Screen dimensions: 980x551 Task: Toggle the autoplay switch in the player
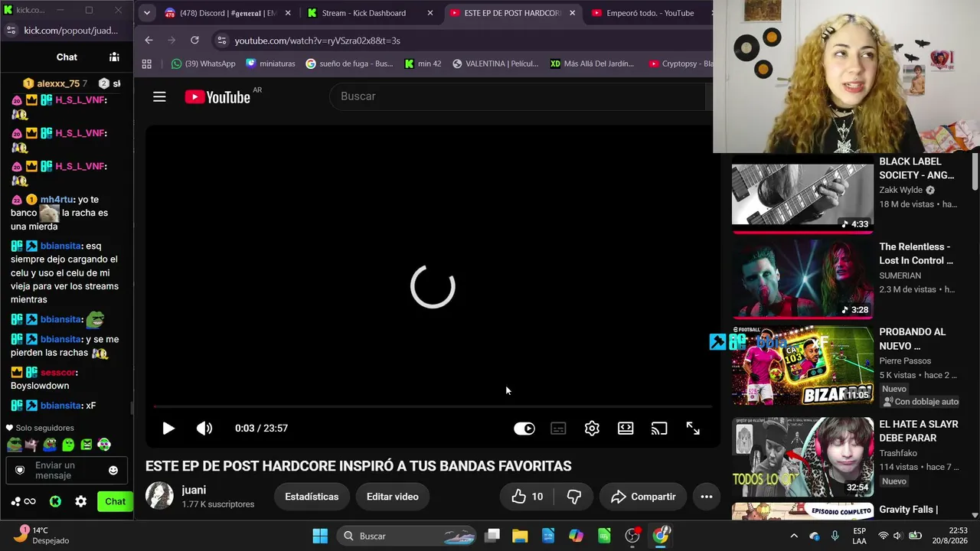coord(524,429)
